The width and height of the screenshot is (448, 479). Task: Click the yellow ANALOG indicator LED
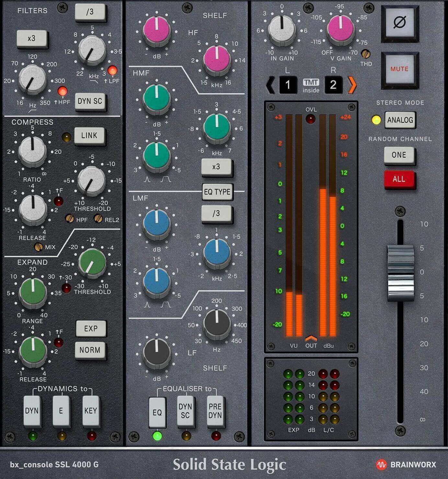click(376, 120)
